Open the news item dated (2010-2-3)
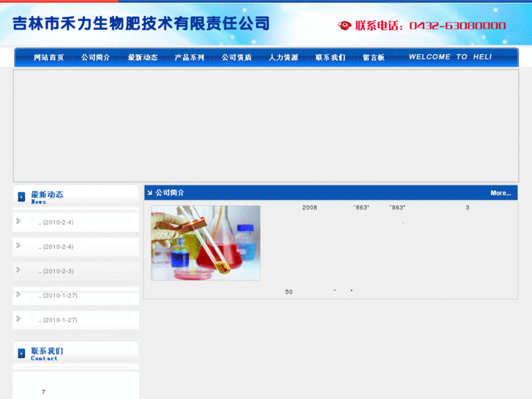Viewport: 532px width, 399px height. pos(56,271)
